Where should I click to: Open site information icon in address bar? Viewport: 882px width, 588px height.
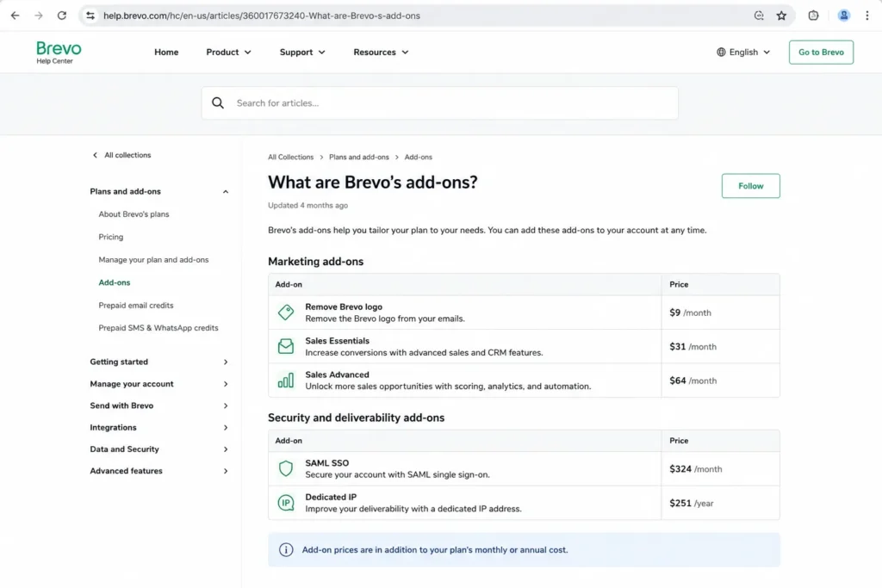[90, 15]
